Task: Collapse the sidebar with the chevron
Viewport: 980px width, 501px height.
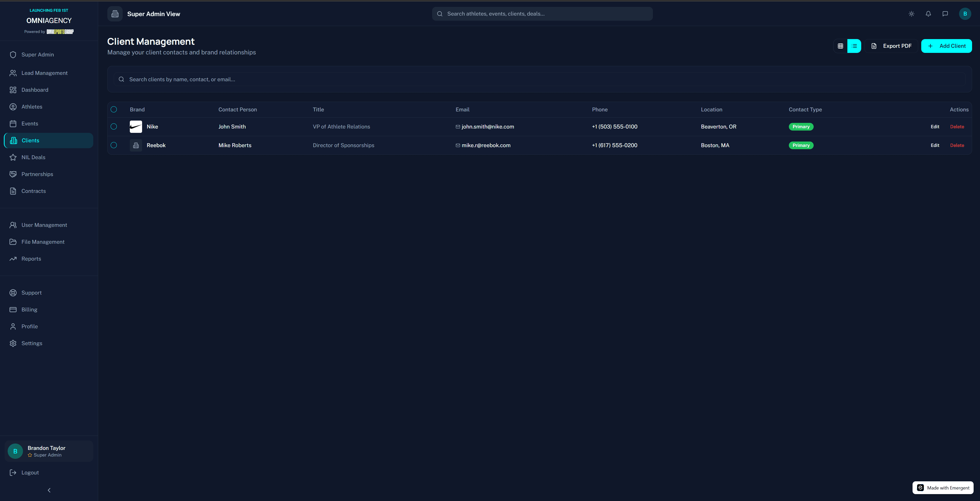Action: click(x=49, y=490)
